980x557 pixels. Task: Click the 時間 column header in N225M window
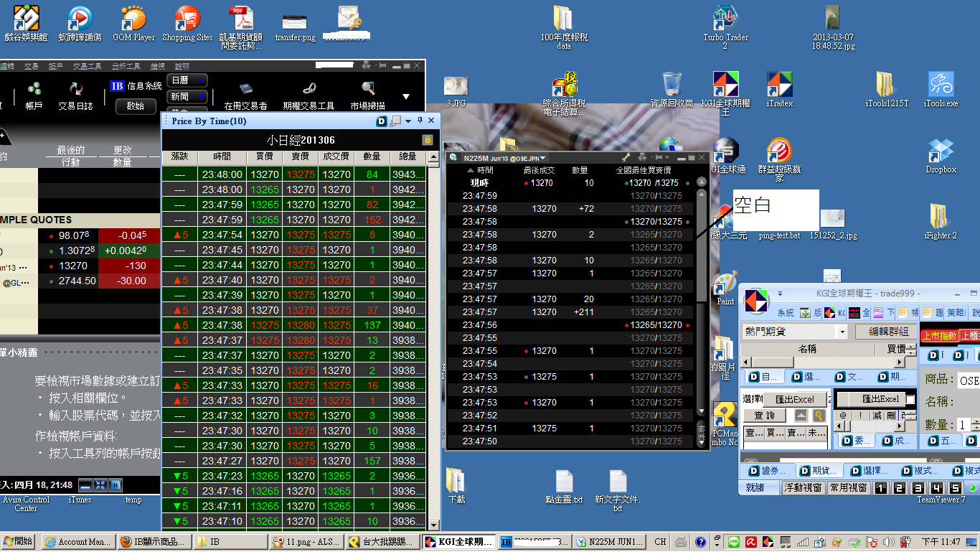pyautogui.click(x=485, y=170)
